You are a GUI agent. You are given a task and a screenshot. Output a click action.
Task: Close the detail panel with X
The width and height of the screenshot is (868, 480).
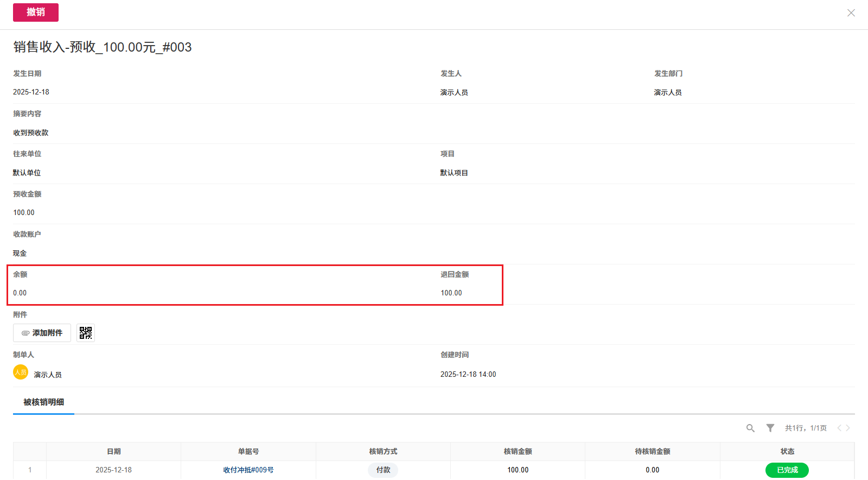(851, 13)
